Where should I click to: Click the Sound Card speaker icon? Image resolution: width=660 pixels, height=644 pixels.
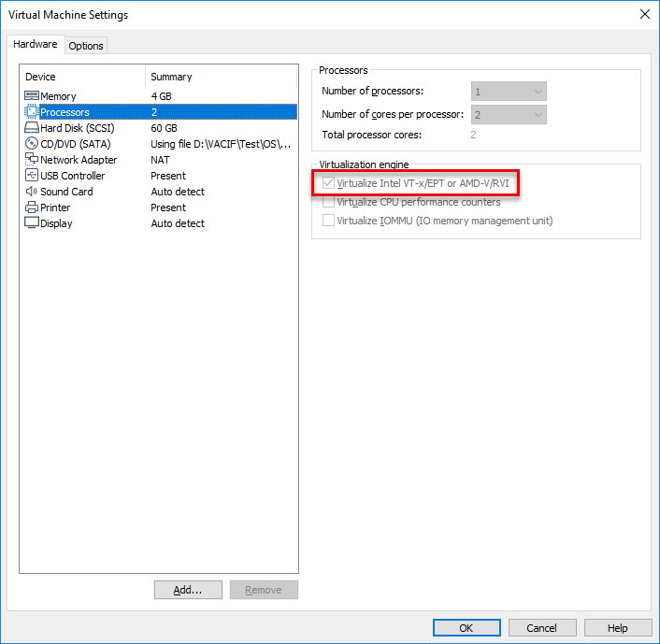click(x=32, y=191)
